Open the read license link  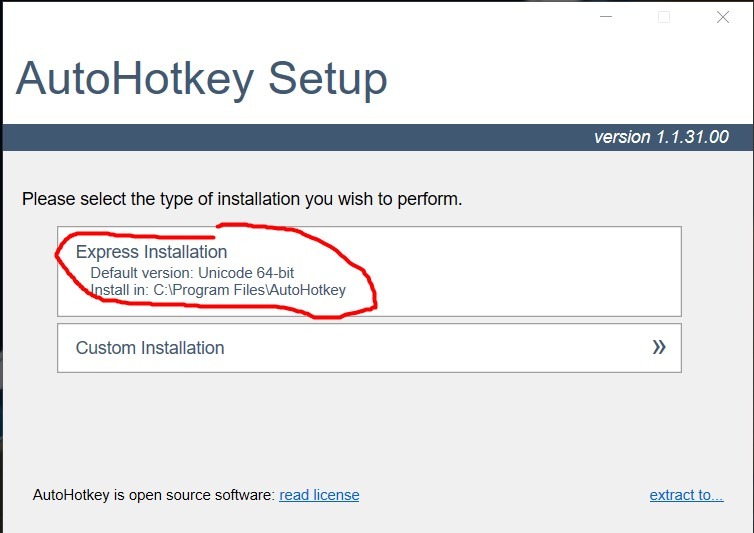click(319, 495)
